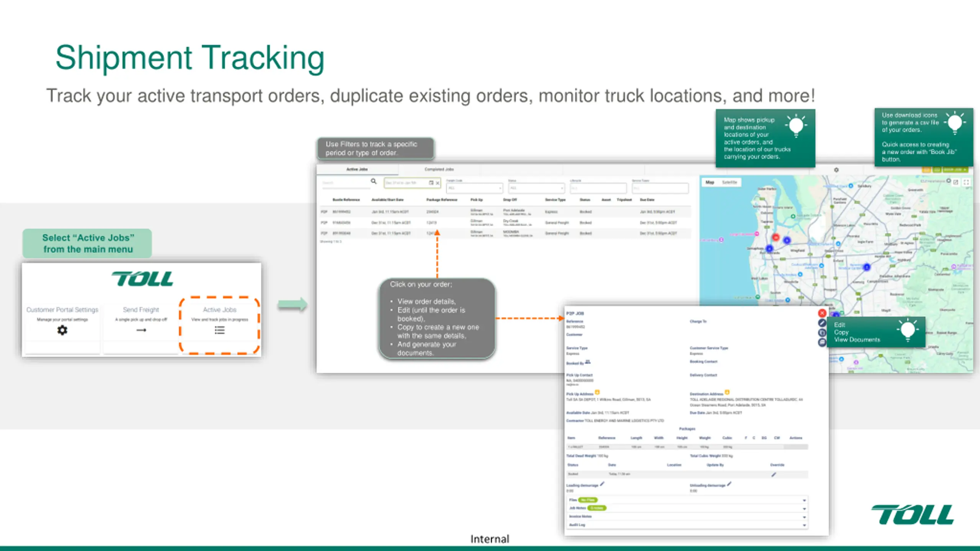This screenshot has width=980, height=551.
Task: Edit Loading demurrage pencil icon
Action: [602, 484]
